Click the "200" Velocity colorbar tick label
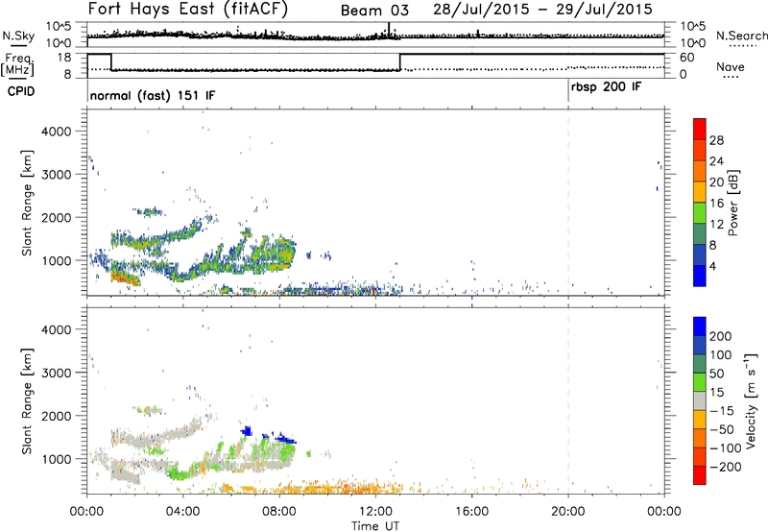 (721, 336)
